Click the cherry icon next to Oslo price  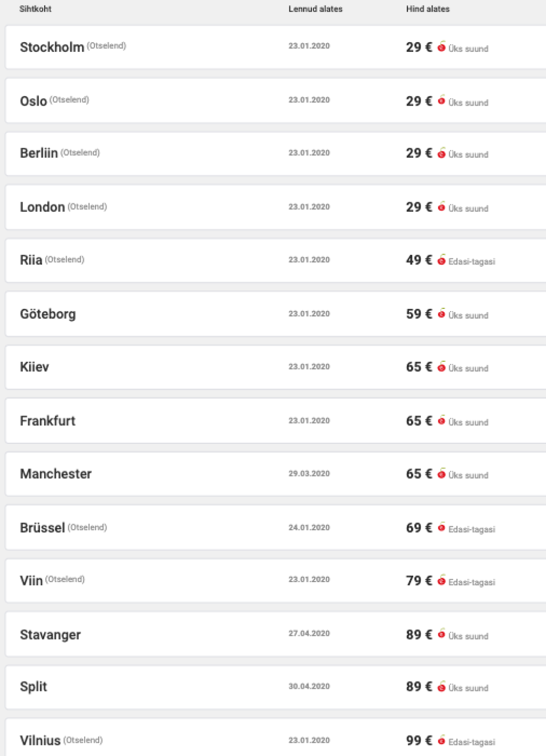tap(441, 100)
